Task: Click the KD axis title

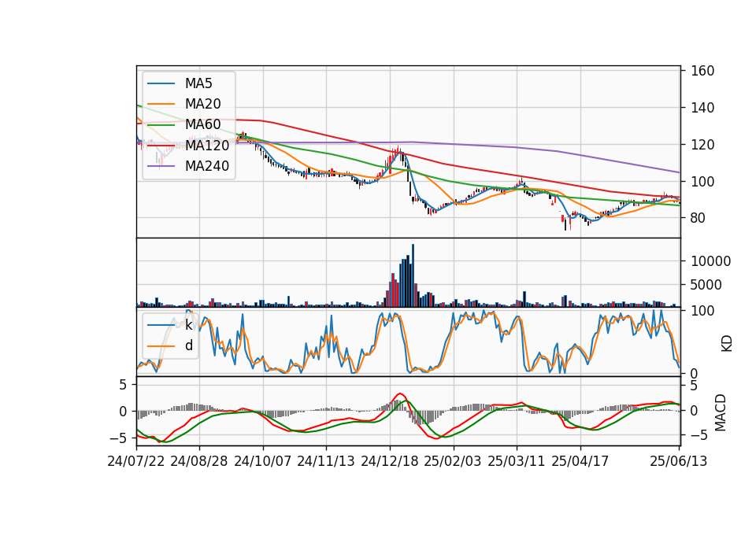Action: (727, 344)
